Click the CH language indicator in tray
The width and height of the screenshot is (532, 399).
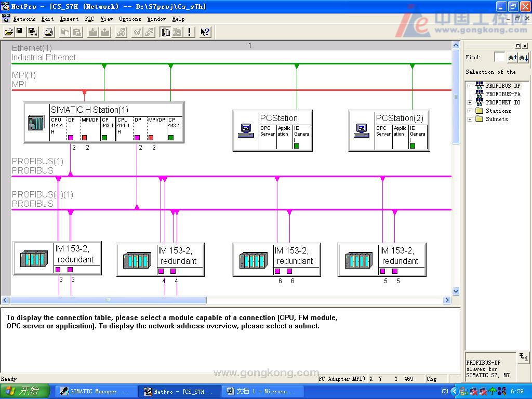pyautogui.click(x=445, y=392)
